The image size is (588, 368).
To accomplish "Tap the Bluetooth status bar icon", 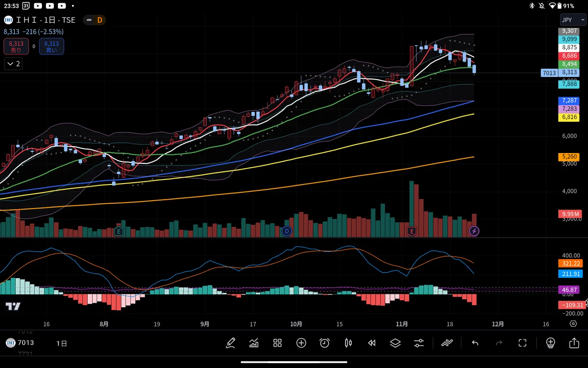I will [532, 6].
